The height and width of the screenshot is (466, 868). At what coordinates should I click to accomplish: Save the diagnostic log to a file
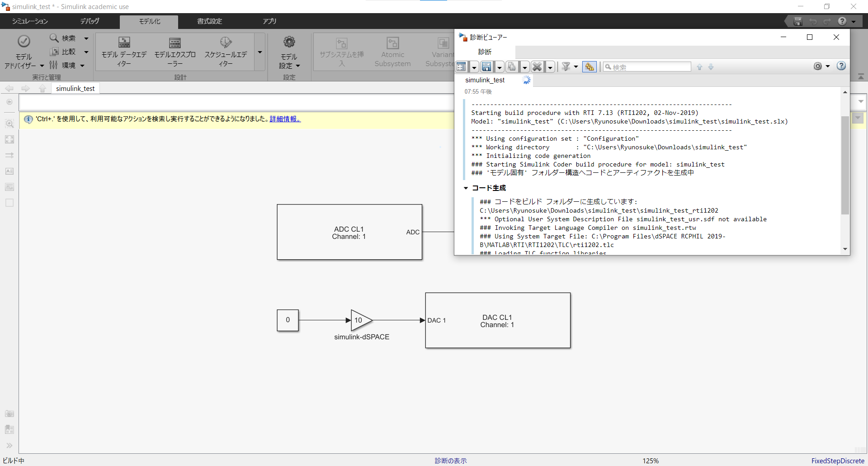pos(486,67)
